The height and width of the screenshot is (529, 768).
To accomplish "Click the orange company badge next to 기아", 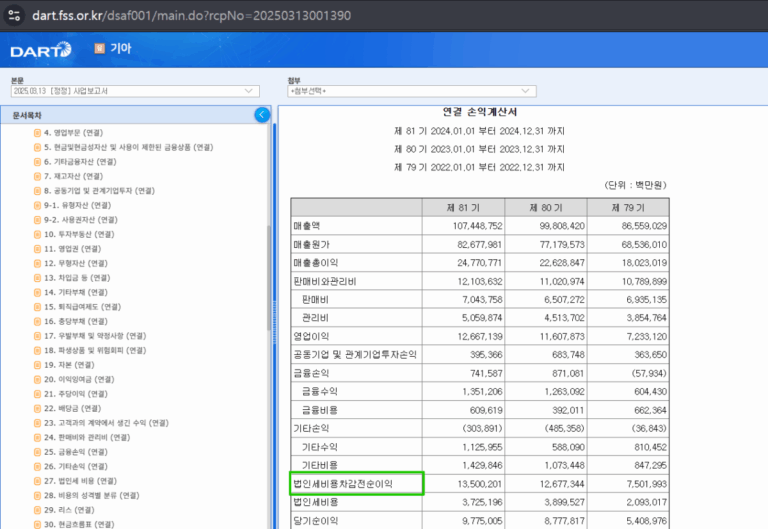I will click(x=99, y=48).
